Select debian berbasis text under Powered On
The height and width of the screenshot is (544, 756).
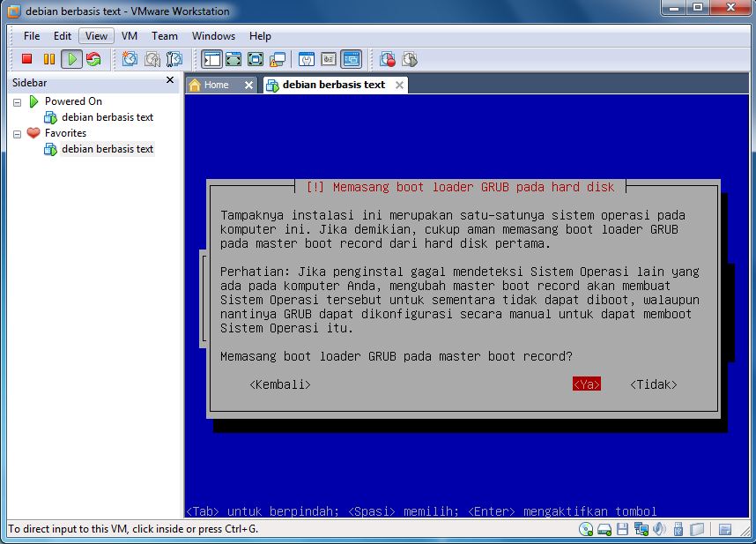(107, 117)
